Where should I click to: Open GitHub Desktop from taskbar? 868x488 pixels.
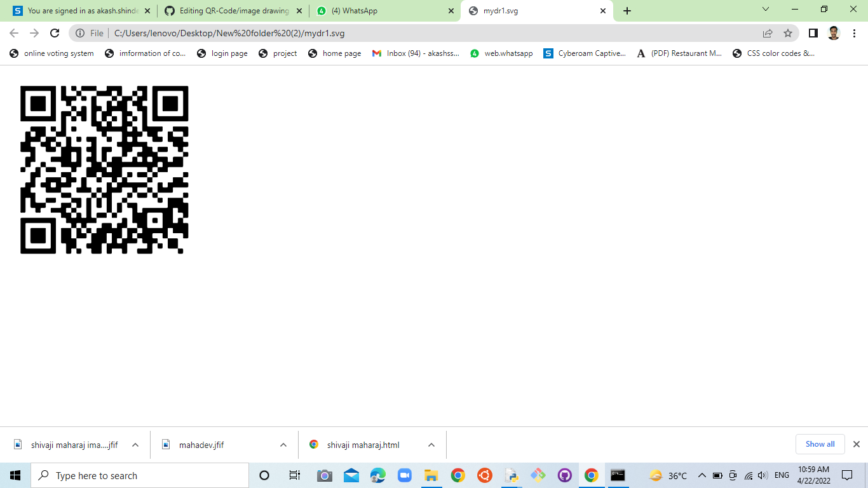point(565,475)
